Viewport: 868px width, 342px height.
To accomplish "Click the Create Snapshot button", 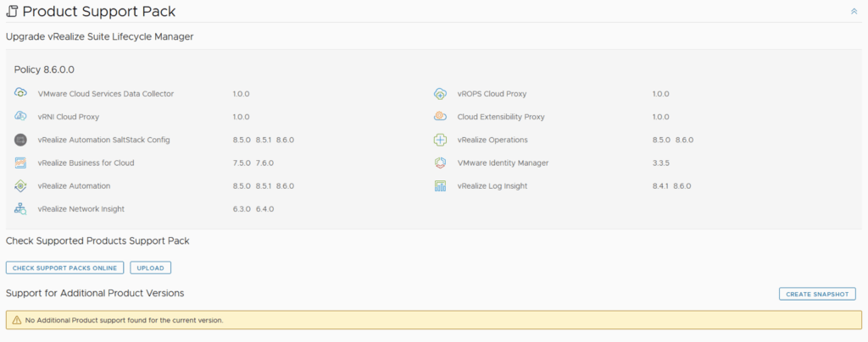I will 817,294.
